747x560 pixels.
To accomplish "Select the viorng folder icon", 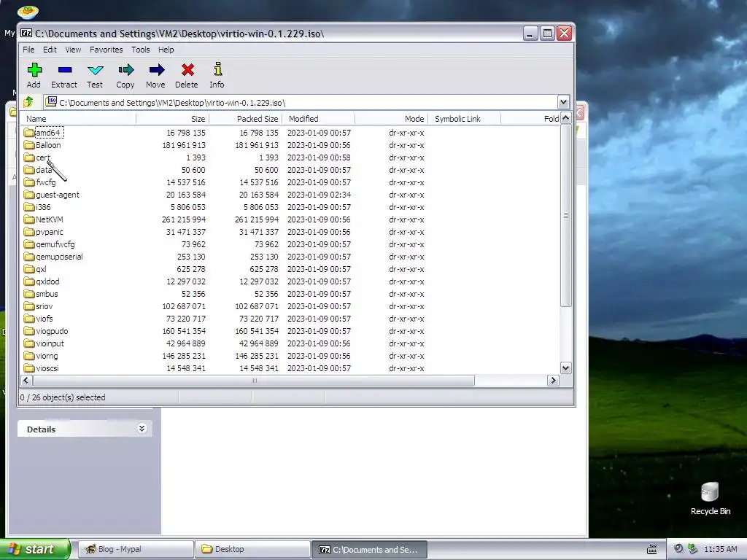I will (x=29, y=355).
